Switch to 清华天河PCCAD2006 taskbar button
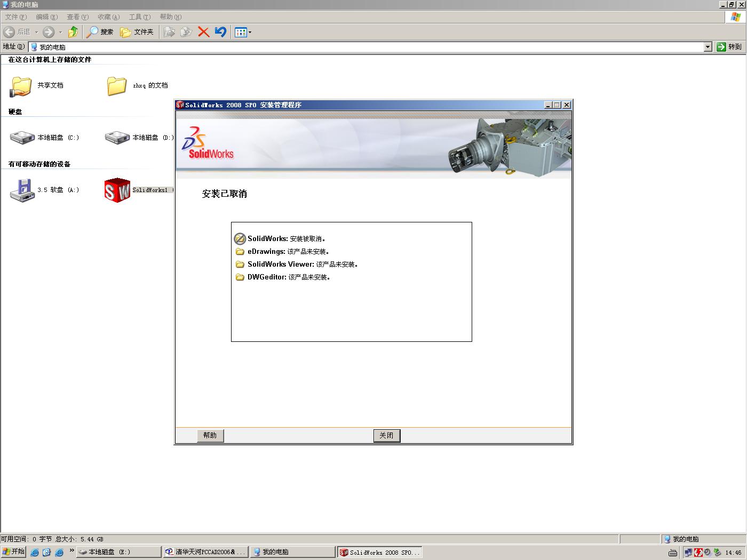Image resolution: width=747 pixels, height=560 pixels. coord(206,552)
